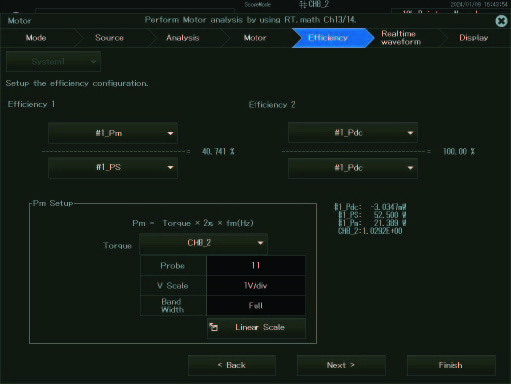Go to the Source step tab
The width and height of the screenshot is (511, 384).
click(109, 38)
